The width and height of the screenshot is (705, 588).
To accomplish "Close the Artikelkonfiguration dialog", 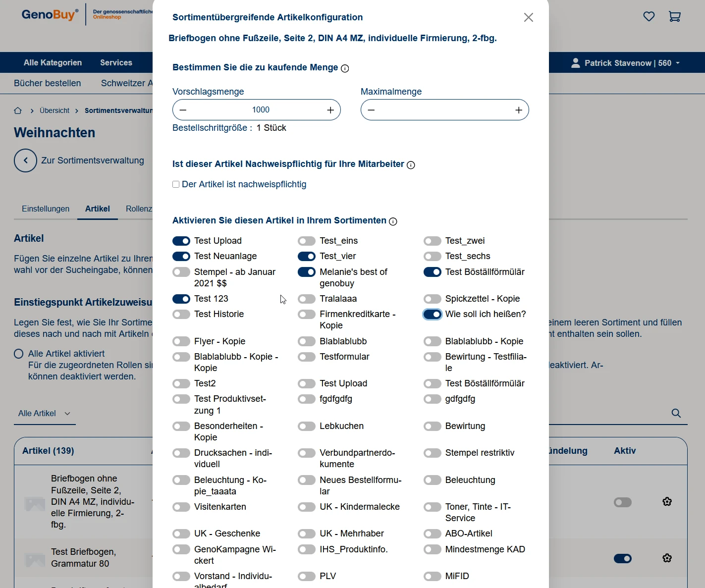I will pyautogui.click(x=528, y=17).
